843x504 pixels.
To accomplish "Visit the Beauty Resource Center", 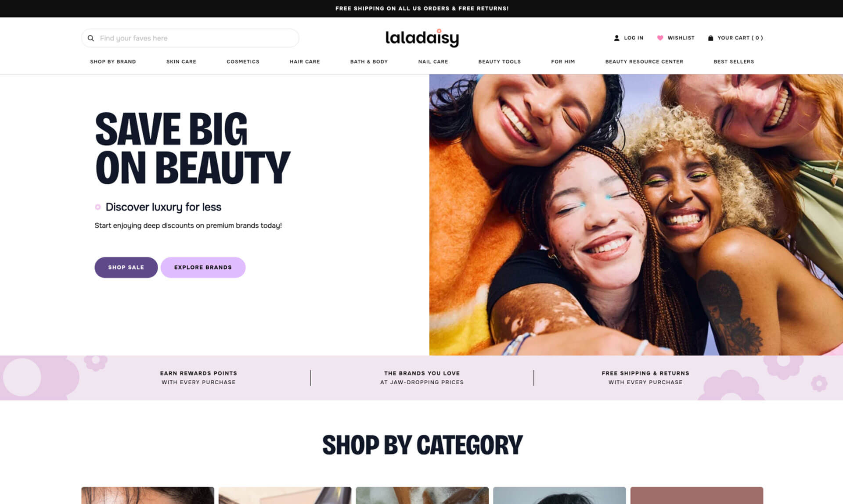I will [644, 62].
